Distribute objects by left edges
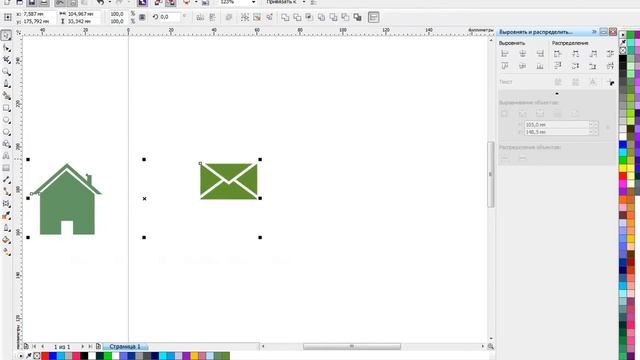The height and width of the screenshot is (360, 640). click(558, 53)
